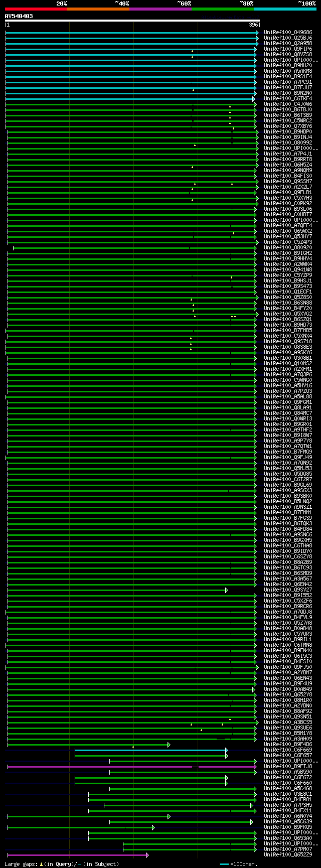Open the UniRef100_Q9FIP6 hit entry
The width and height of the screenshot is (321, 868).
point(288,49)
